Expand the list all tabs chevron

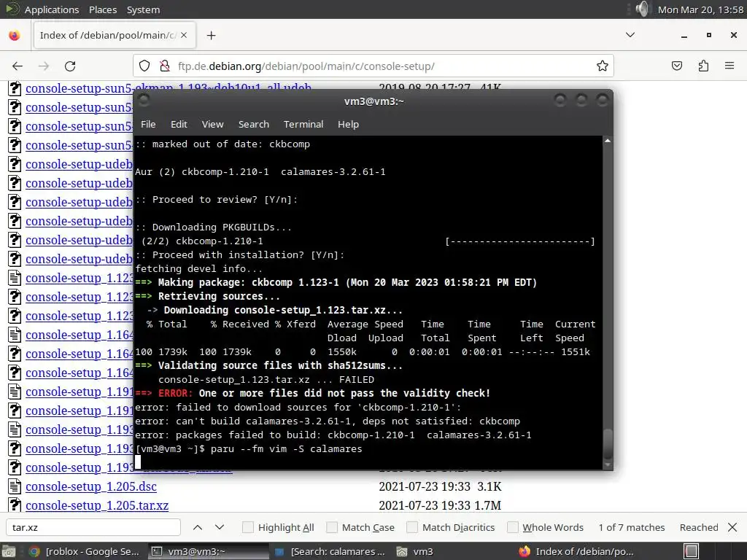coord(630,35)
